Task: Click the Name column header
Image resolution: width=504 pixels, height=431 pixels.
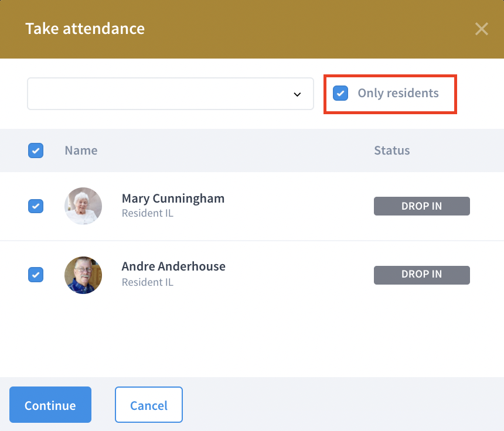Action: click(x=81, y=150)
